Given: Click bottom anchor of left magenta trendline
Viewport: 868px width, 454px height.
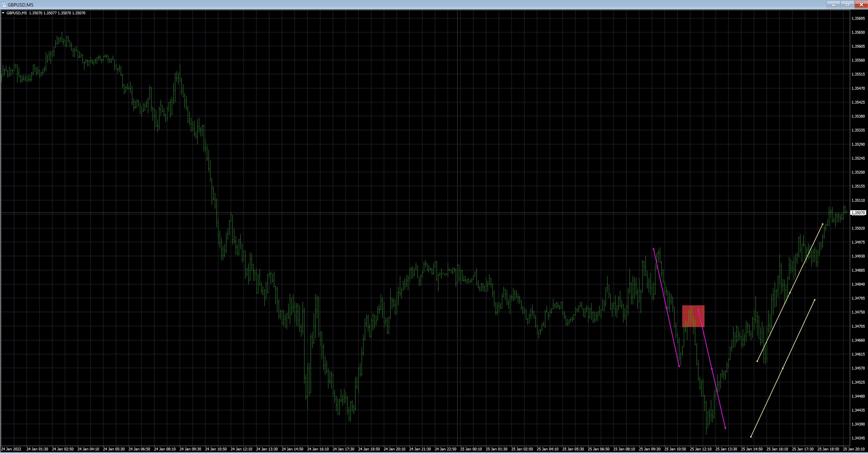Looking at the screenshot, I should (679, 366).
